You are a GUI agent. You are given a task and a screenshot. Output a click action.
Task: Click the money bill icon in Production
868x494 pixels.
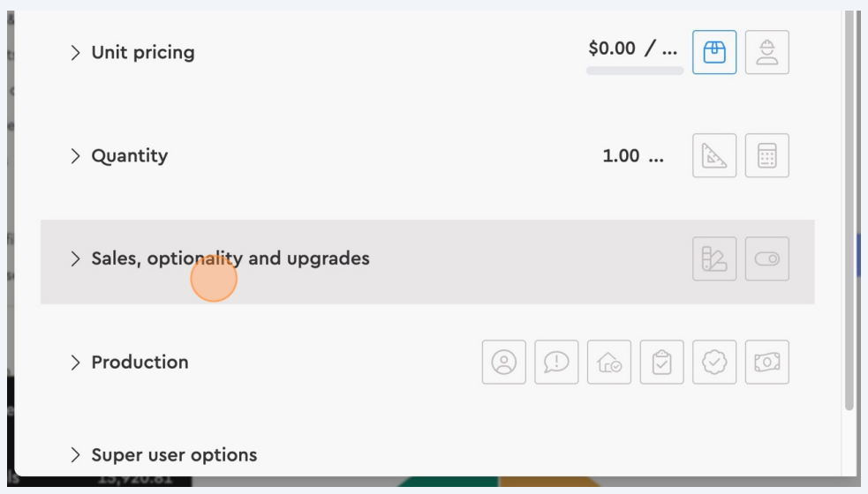[767, 363]
